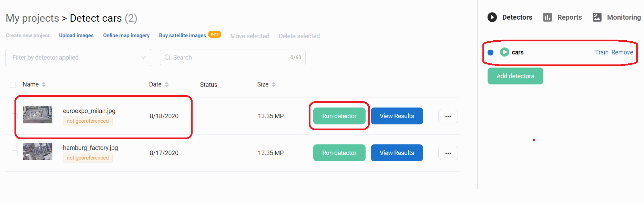Image resolution: width=644 pixels, height=204 pixels.
Task: Select the euroexpo_milan.jpg row checkbox
Action: 14,116
